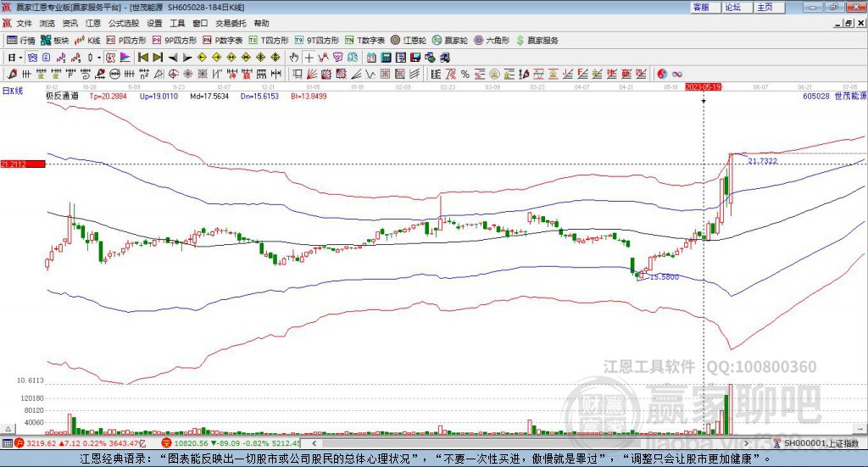The width and height of the screenshot is (868, 467).
Task: Click the blue infinity symbol icon
Action: coord(677,74)
